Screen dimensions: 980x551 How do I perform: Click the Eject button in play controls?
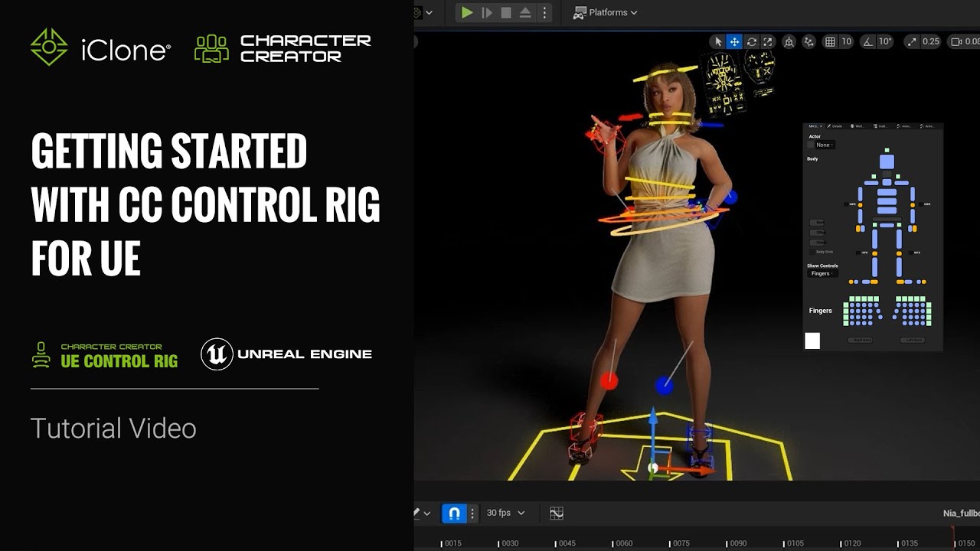pyautogui.click(x=525, y=12)
